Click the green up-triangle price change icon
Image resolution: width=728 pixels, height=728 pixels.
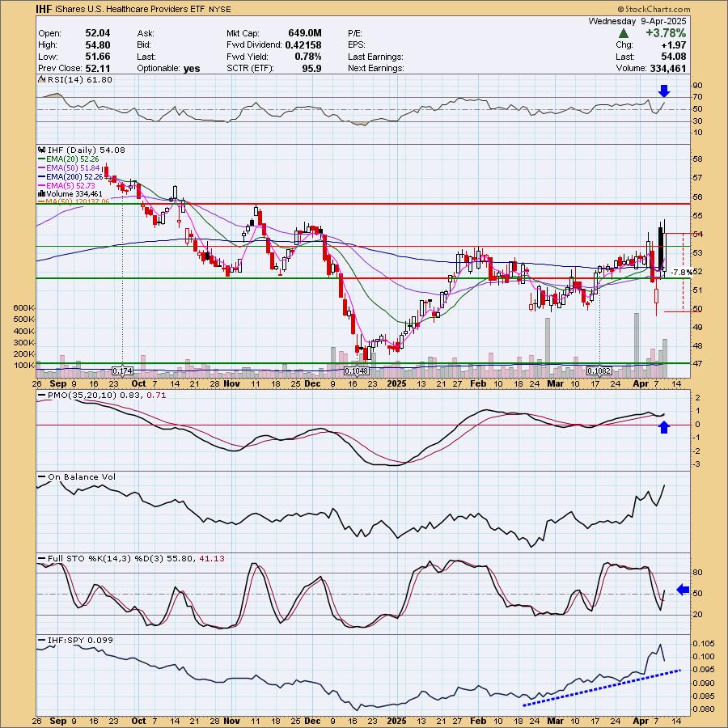pos(624,33)
